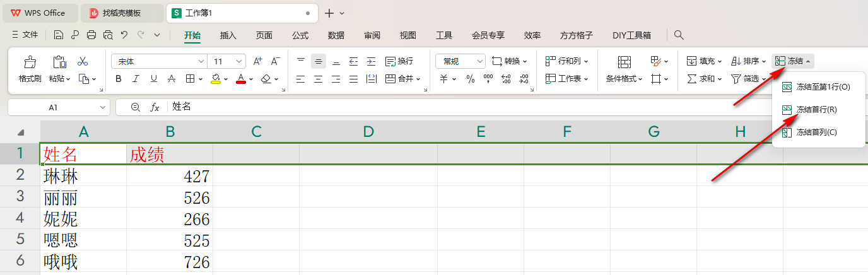The width and height of the screenshot is (868, 275).
Task: Click the increase decimal places icon
Action: point(506,79)
